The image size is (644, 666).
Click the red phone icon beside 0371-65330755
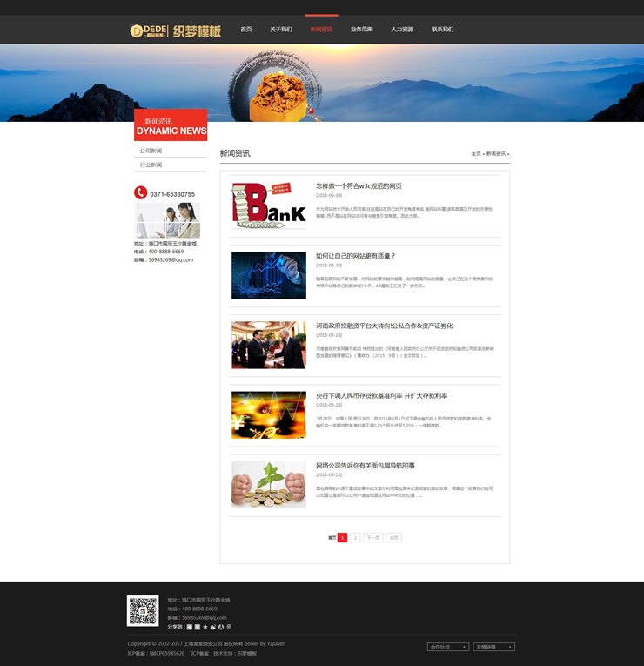tap(140, 193)
